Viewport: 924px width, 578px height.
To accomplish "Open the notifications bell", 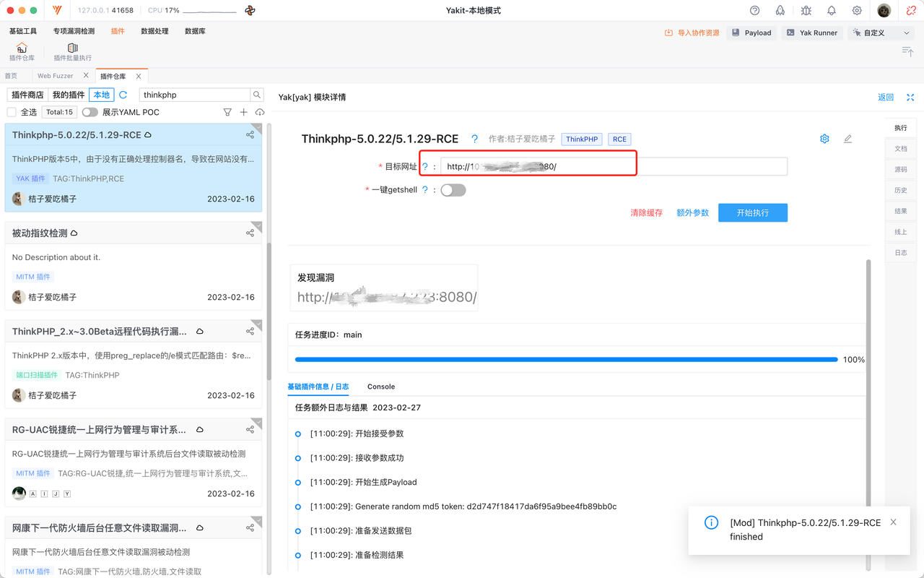I will (832, 11).
